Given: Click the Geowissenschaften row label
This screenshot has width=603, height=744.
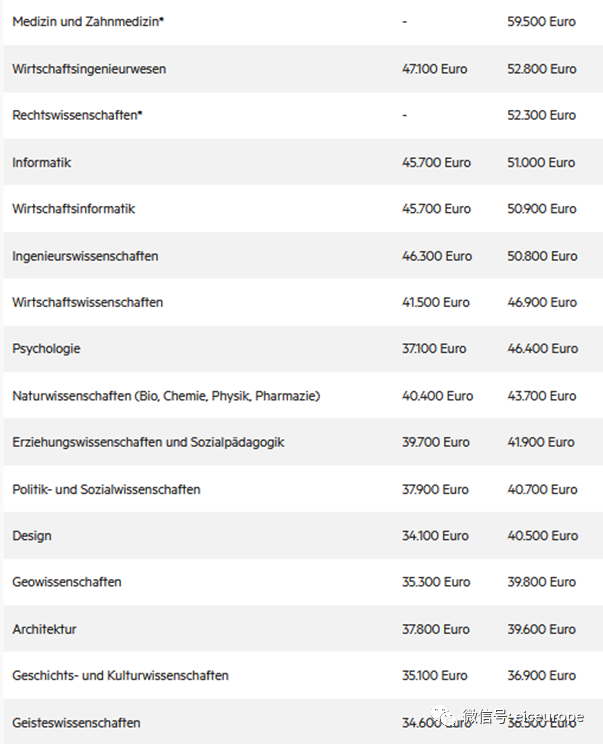Looking at the screenshot, I should pos(67,582).
